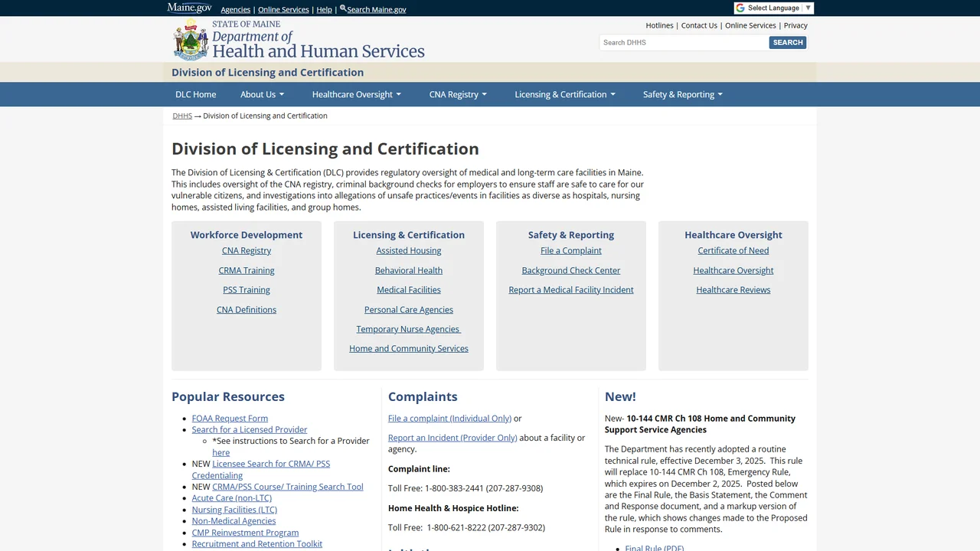Open the Contact Us link
The image size is (980, 551).
[699, 25]
